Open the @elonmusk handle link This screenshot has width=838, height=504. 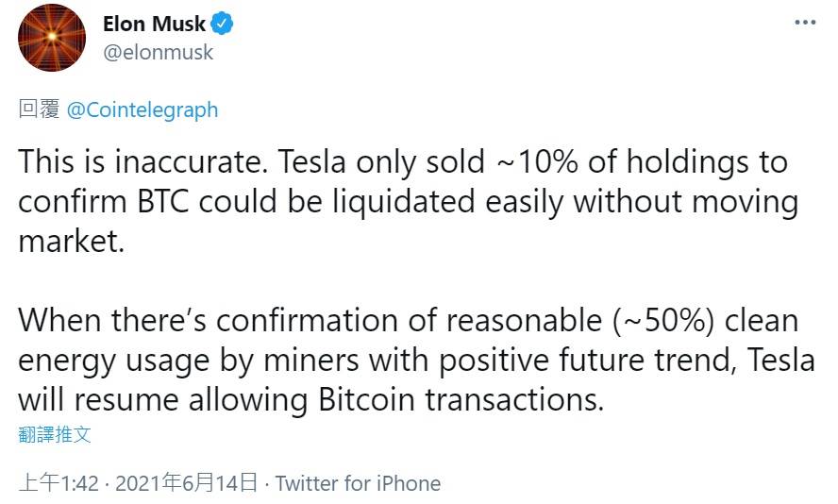tap(159, 52)
